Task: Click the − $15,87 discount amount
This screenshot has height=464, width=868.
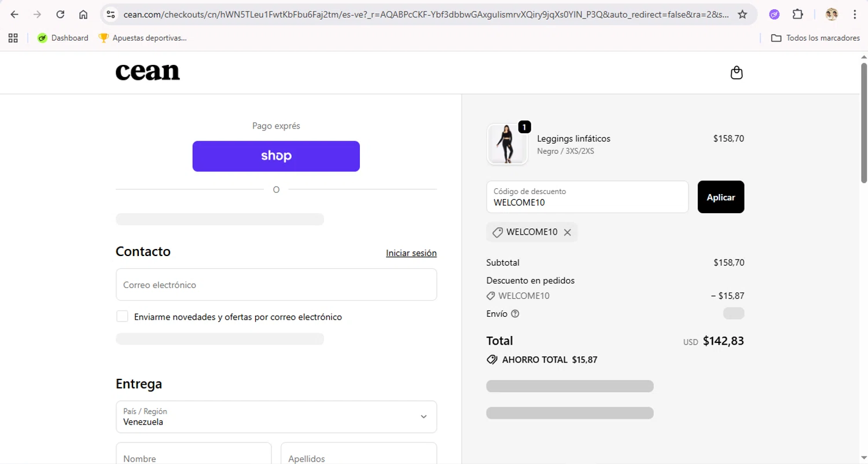Action: 727,296
